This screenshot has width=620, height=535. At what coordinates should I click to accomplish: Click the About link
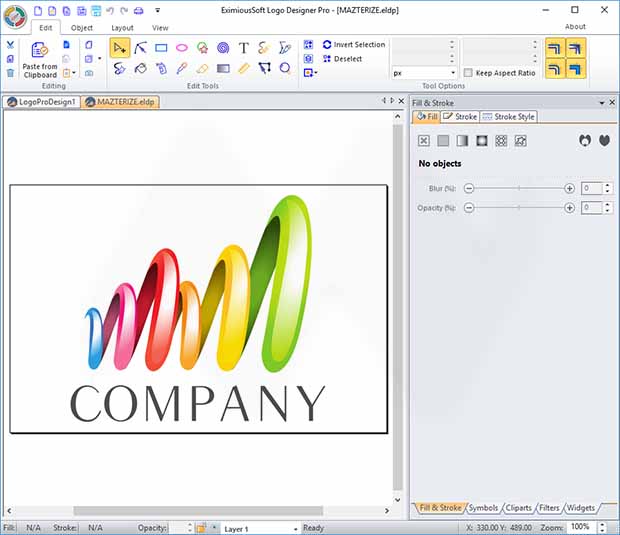pyautogui.click(x=575, y=26)
